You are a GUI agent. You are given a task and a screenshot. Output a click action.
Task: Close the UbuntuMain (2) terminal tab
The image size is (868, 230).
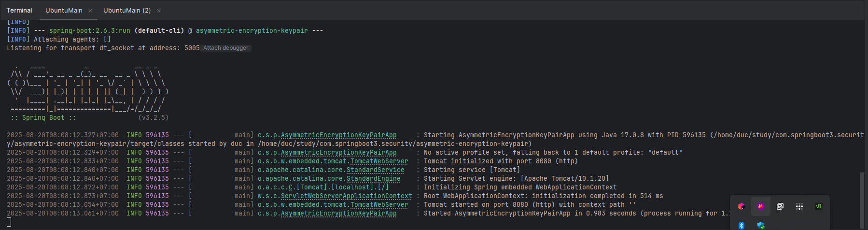[x=159, y=10]
